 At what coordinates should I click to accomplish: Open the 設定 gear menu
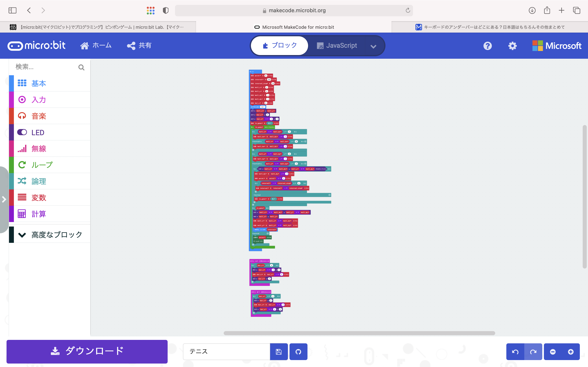[x=512, y=46]
